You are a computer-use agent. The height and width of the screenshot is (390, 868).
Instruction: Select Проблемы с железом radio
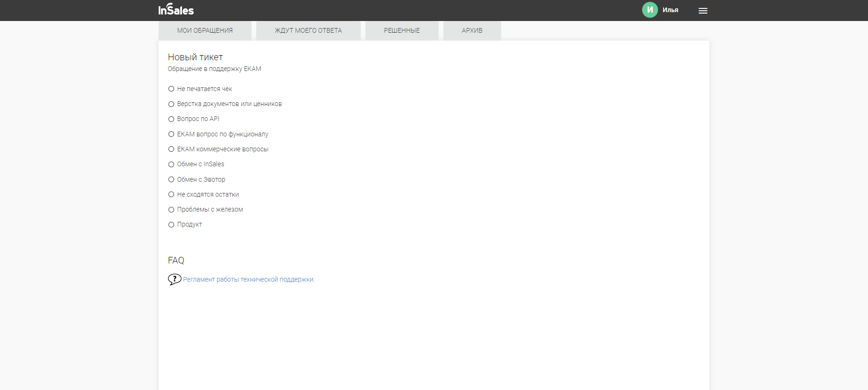pyautogui.click(x=171, y=209)
